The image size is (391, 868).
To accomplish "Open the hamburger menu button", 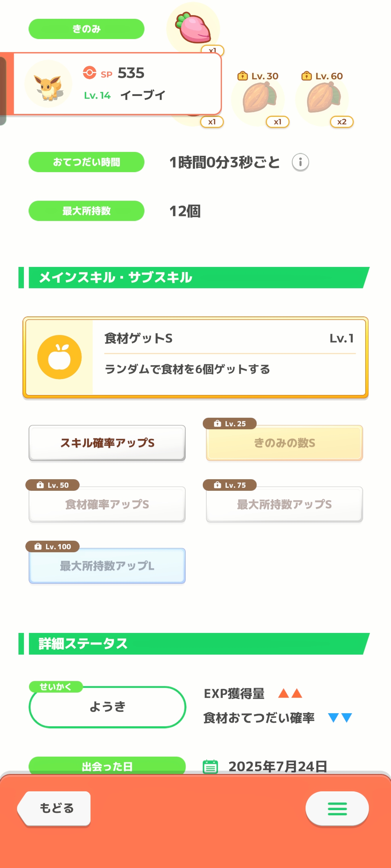I will [337, 809].
